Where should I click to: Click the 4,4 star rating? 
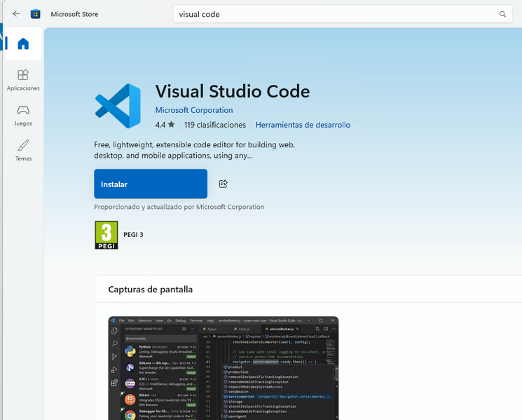(x=165, y=125)
